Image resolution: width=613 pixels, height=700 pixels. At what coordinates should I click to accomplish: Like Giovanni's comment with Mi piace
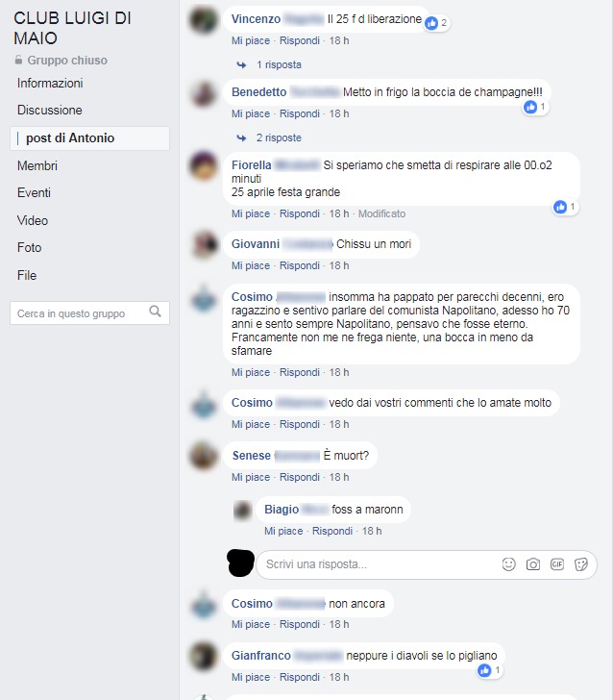(251, 265)
